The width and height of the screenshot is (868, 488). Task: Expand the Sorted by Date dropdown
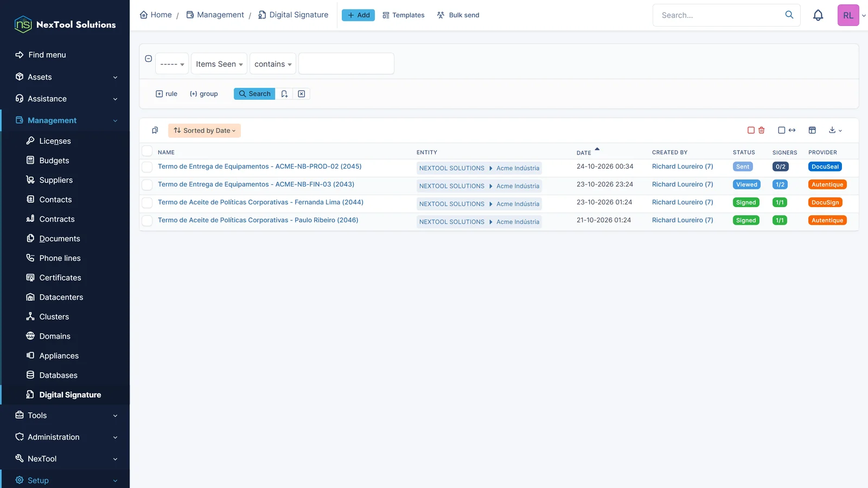pyautogui.click(x=205, y=131)
